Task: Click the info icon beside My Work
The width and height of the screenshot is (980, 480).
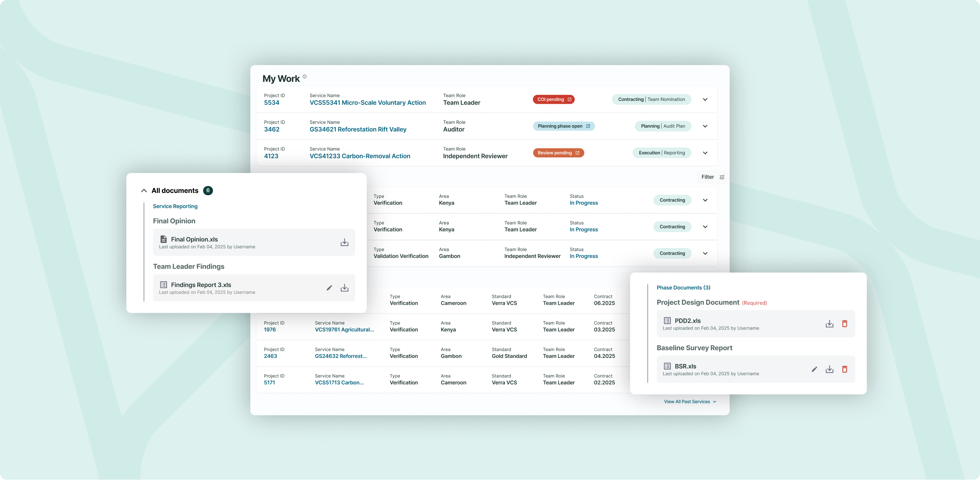Action: [x=305, y=77]
